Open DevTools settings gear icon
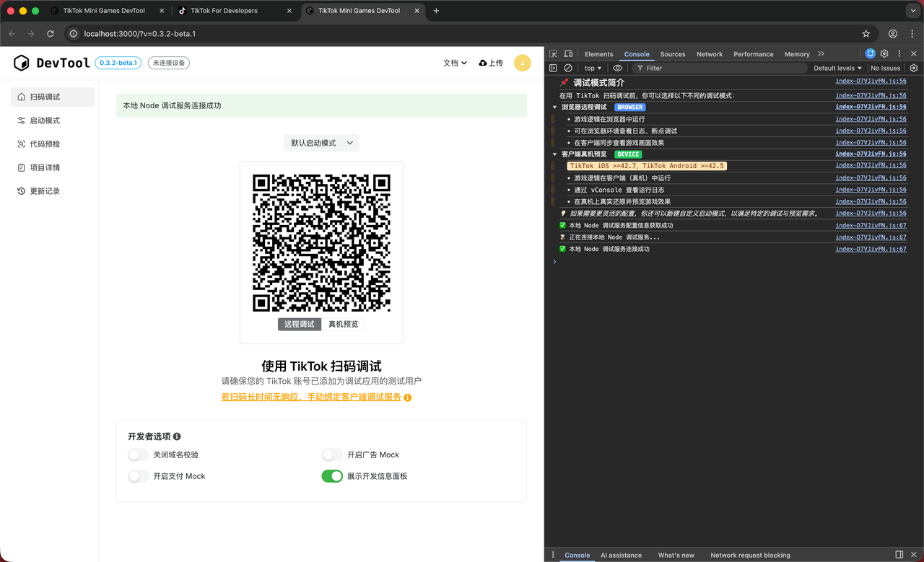Viewport: 924px width, 562px height. pyautogui.click(x=884, y=53)
